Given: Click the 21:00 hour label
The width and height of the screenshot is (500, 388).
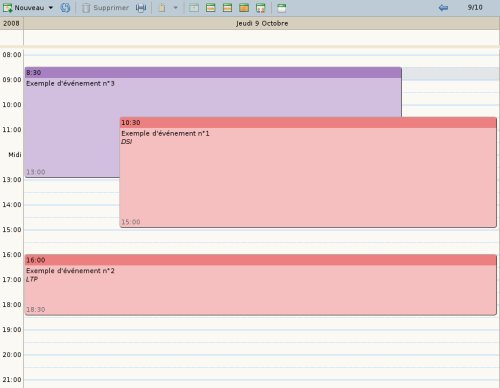Looking at the screenshot, I should point(12,380).
